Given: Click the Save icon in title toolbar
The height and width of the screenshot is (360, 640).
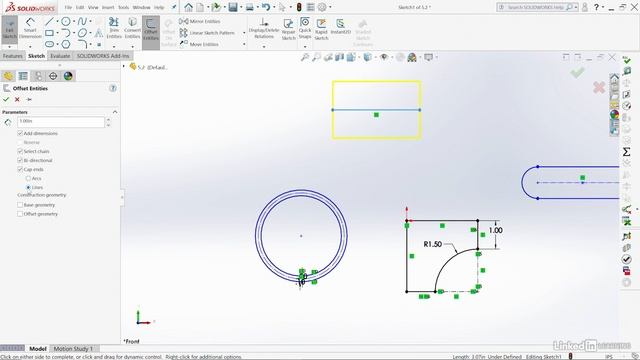Looking at the screenshot, I should tap(233, 7).
